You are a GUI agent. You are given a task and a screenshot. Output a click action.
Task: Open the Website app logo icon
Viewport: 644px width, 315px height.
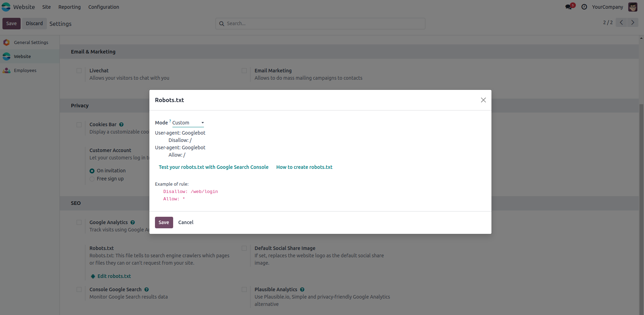click(x=6, y=7)
